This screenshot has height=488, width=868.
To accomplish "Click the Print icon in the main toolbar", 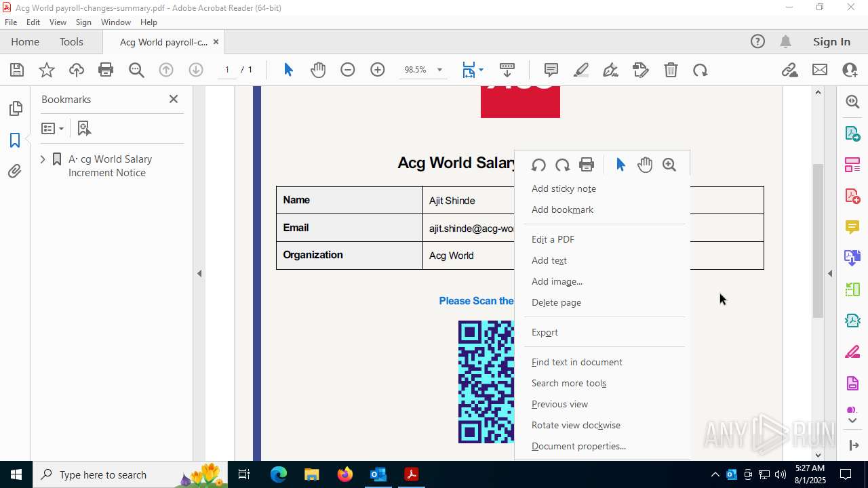I will coord(106,70).
